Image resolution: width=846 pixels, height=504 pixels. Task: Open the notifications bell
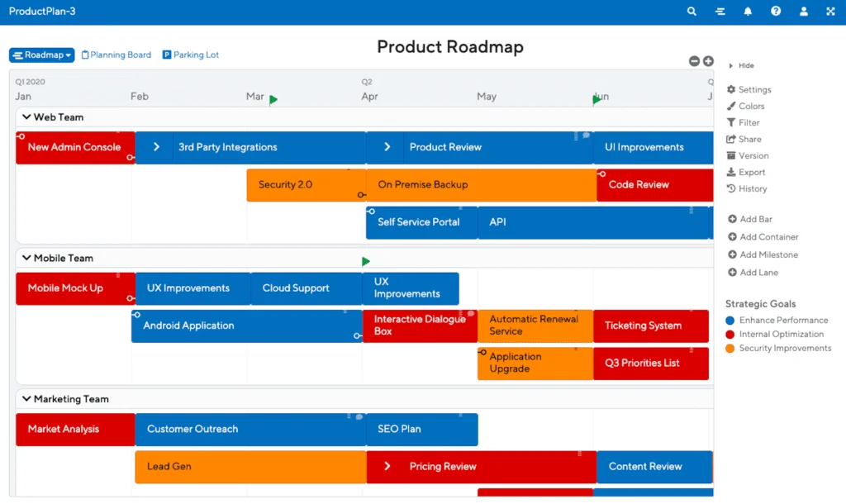tap(747, 12)
